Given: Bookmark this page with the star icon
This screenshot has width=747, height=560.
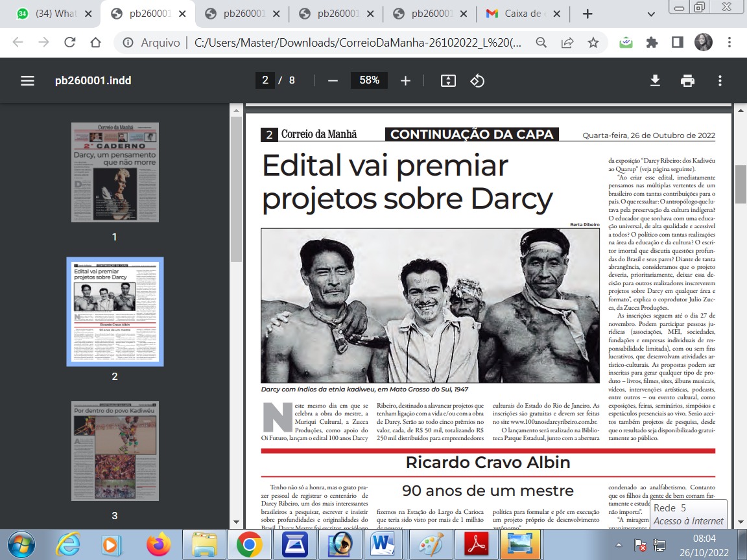Looking at the screenshot, I should coord(593,42).
